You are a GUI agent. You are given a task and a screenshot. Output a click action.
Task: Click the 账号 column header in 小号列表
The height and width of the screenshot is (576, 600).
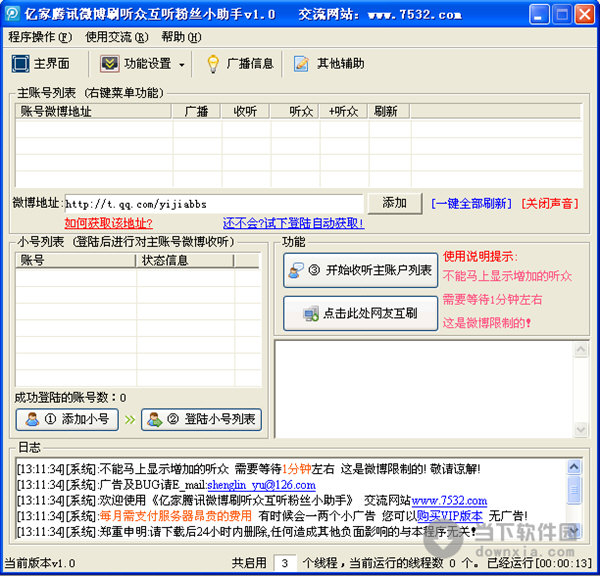click(75, 260)
